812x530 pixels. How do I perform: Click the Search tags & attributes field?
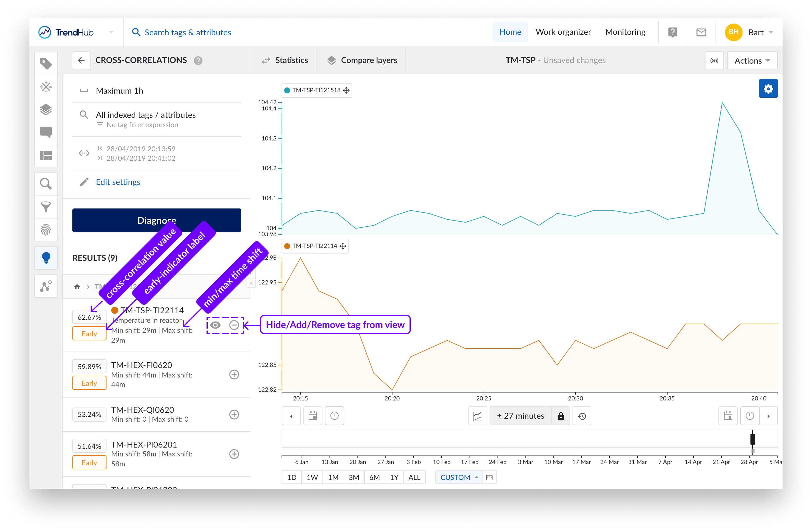tap(188, 32)
